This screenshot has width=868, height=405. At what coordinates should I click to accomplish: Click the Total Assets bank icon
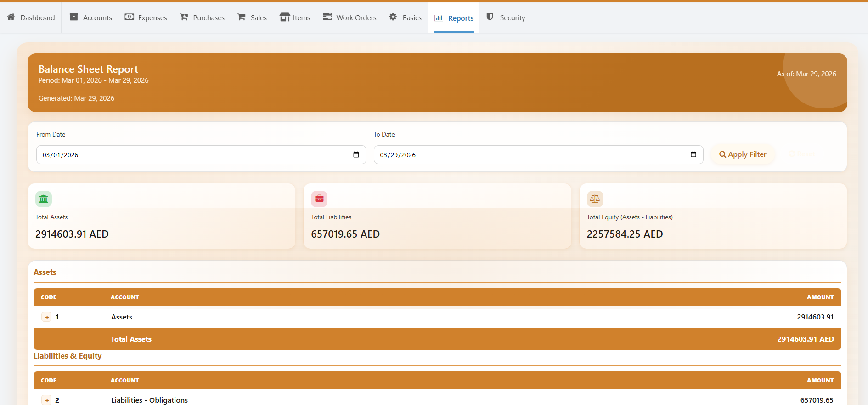44,199
